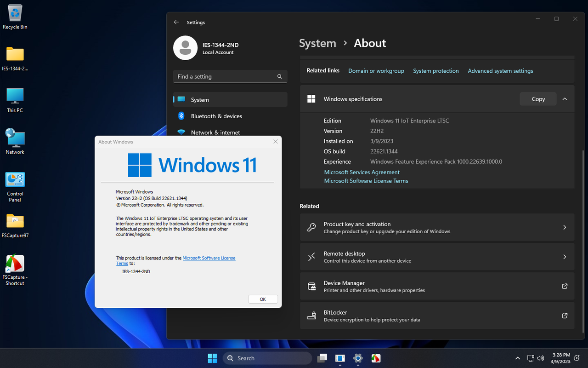Viewport: 588px width, 368px height.
Task: Open Product key and activation
Action: (437, 227)
